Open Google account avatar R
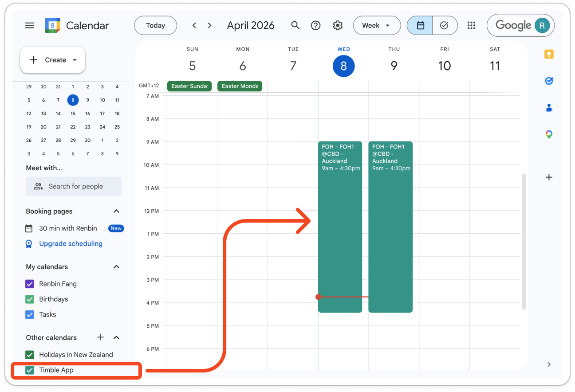575x392 pixels. coord(541,25)
